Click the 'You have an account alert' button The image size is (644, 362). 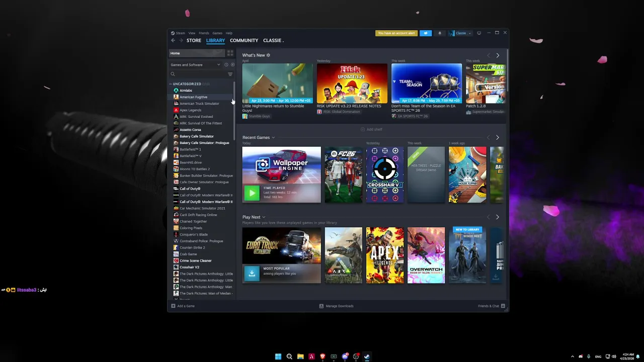coord(396,33)
